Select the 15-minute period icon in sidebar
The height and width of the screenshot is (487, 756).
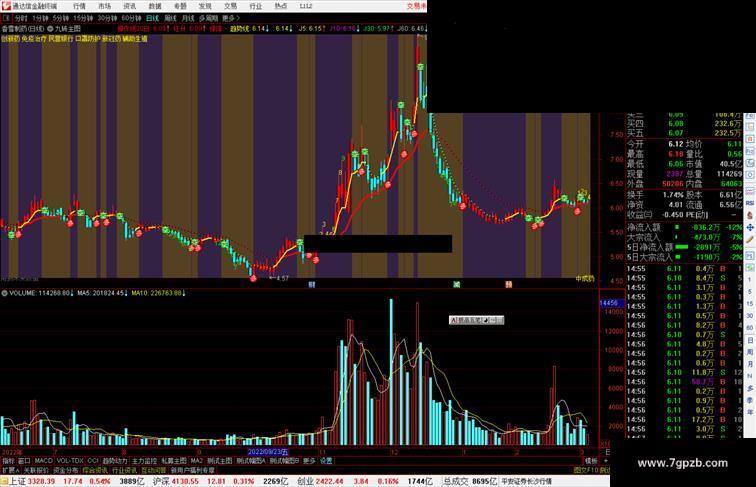750,304
